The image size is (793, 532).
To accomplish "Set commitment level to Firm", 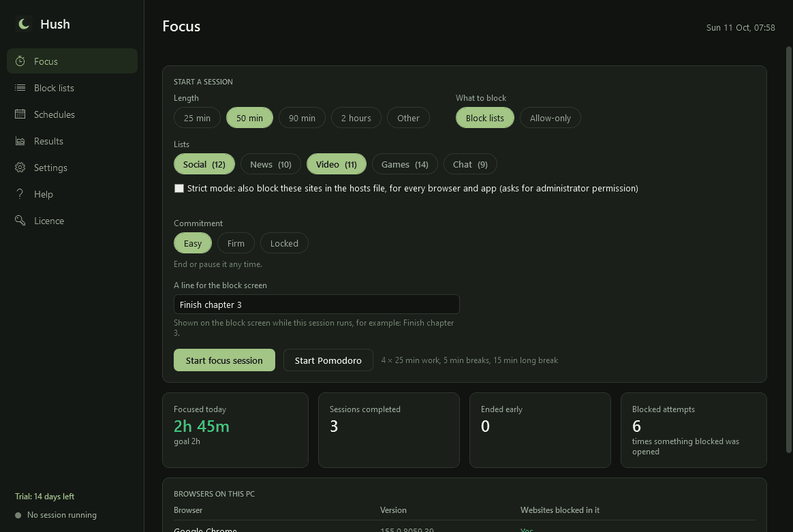I will 236,243.
